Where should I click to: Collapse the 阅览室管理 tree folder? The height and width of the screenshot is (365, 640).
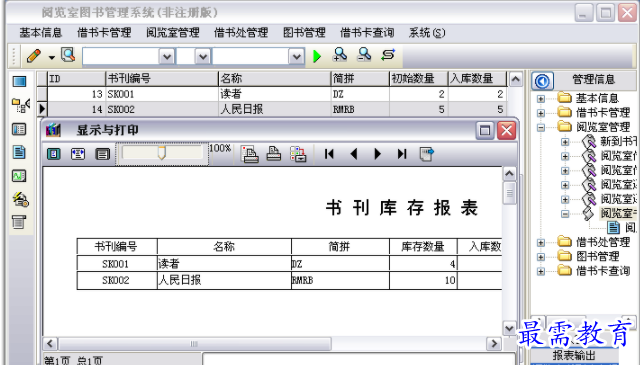pos(541,127)
